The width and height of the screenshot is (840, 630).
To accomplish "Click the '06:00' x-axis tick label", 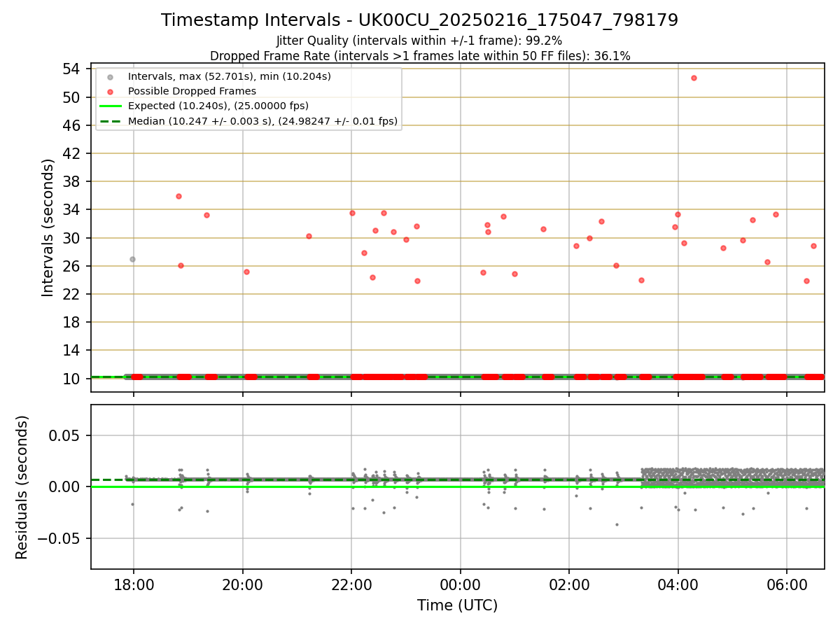I will coord(787,584).
